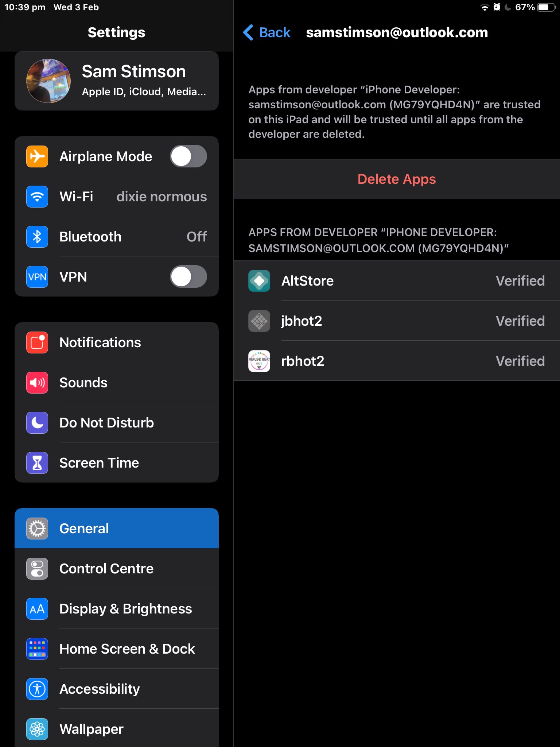Open Sam Stimson Apple ID profile
Image resolution: width=560 pixels, height=747 pixels.
pyautogui.click(x=117, y=81)
